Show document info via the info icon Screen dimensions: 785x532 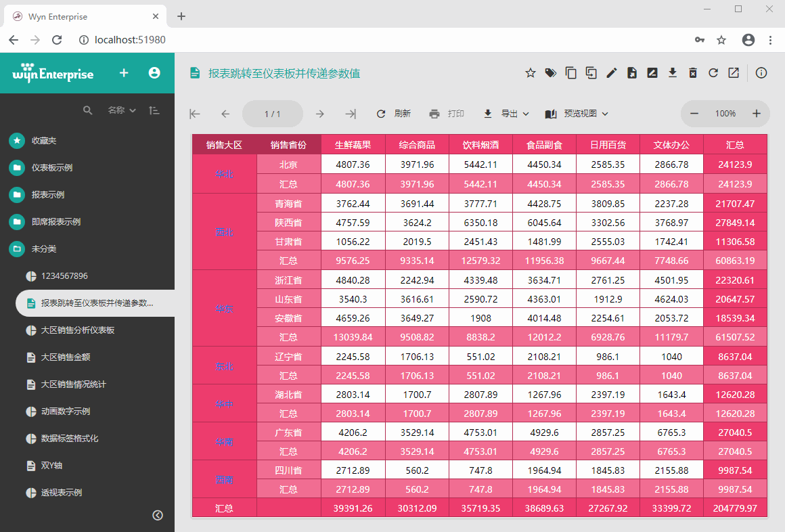(761, 73)
